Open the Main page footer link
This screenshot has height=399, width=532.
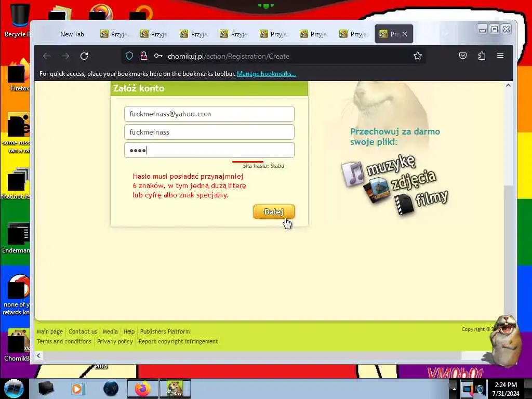click(x=49, y=331)
